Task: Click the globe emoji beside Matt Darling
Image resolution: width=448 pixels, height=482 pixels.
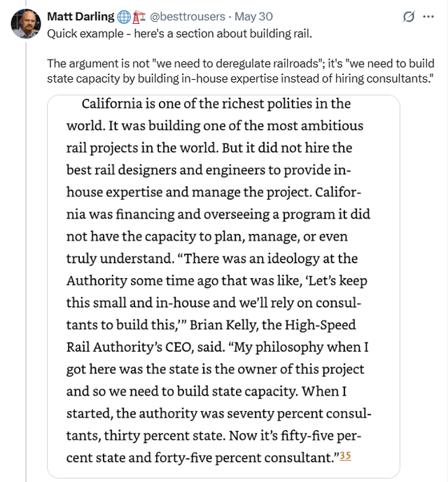Action: 124,17
